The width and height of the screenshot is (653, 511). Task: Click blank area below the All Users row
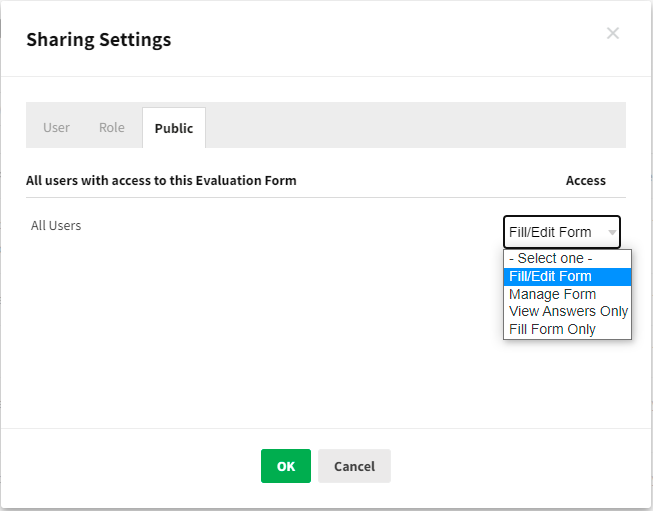pos(250,330)
